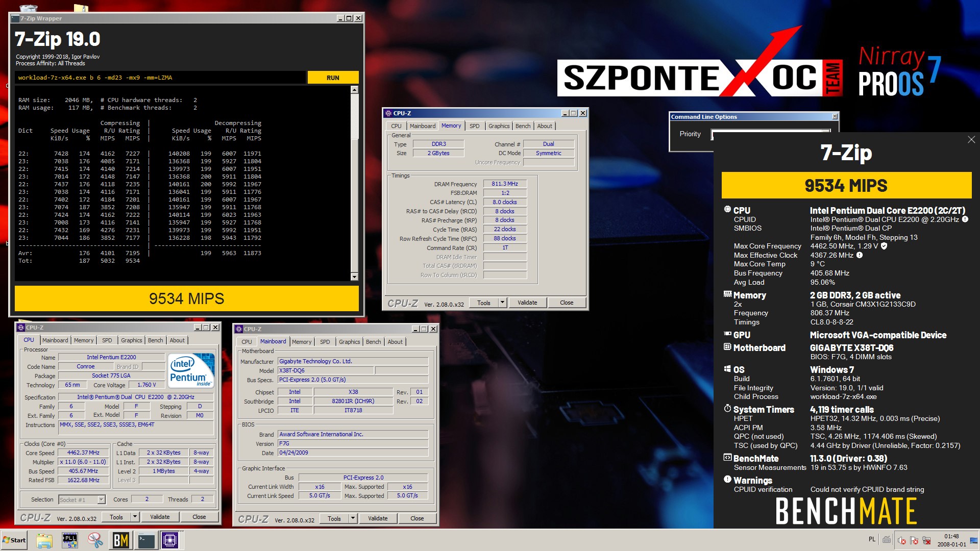Image resolution: width=980 pixels, height=551 pixels.
Task: Launch the Snipping Tool from the taskbar
Action: click(x=95, y=540)
